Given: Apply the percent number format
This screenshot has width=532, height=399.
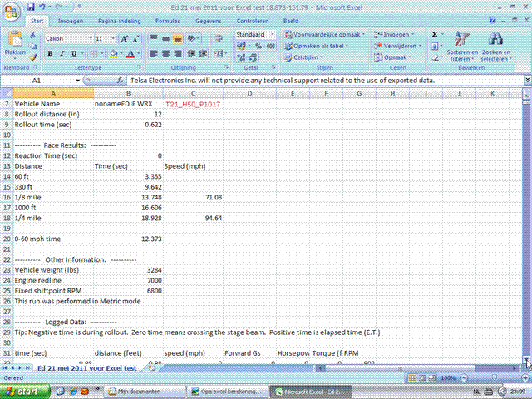Looking at the screenshot, I should click(x=259, y=46).
